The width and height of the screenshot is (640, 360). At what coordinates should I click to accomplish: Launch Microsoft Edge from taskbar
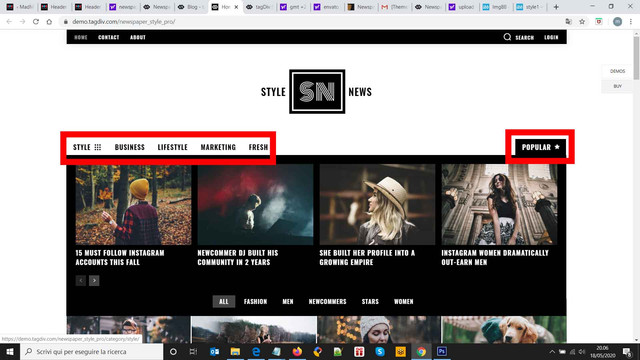click(256, 351)
